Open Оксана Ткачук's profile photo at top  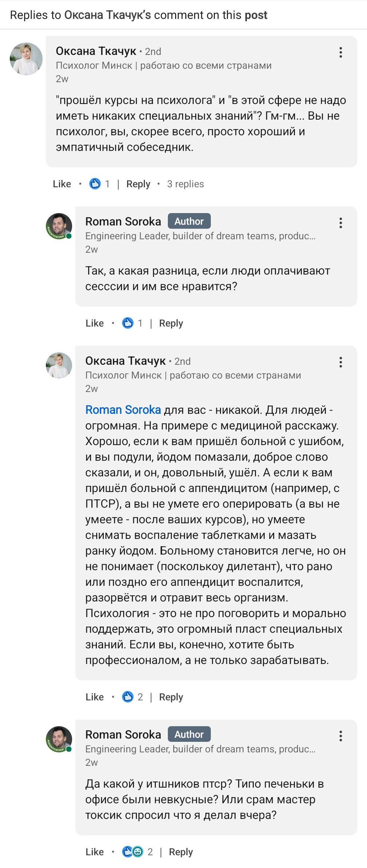pyautogui.click(x=26, y=59)
